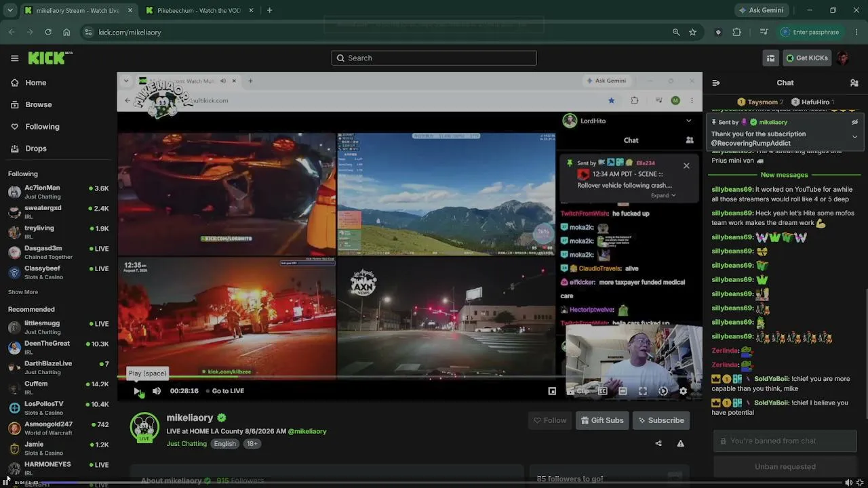The width and height of the screenshot is (868, 488).
Task: Focus the Kick search field
Action: click(x=434, y=58)
